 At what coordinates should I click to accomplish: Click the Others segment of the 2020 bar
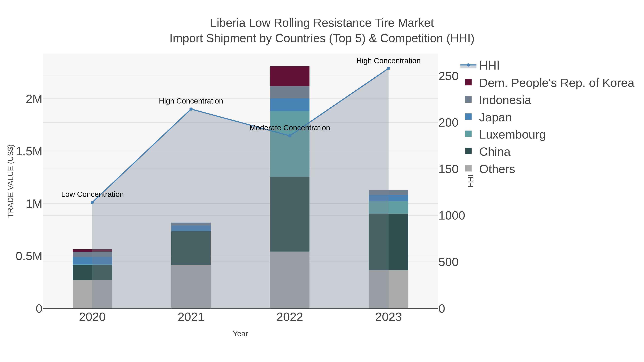[x=92, y=294]
